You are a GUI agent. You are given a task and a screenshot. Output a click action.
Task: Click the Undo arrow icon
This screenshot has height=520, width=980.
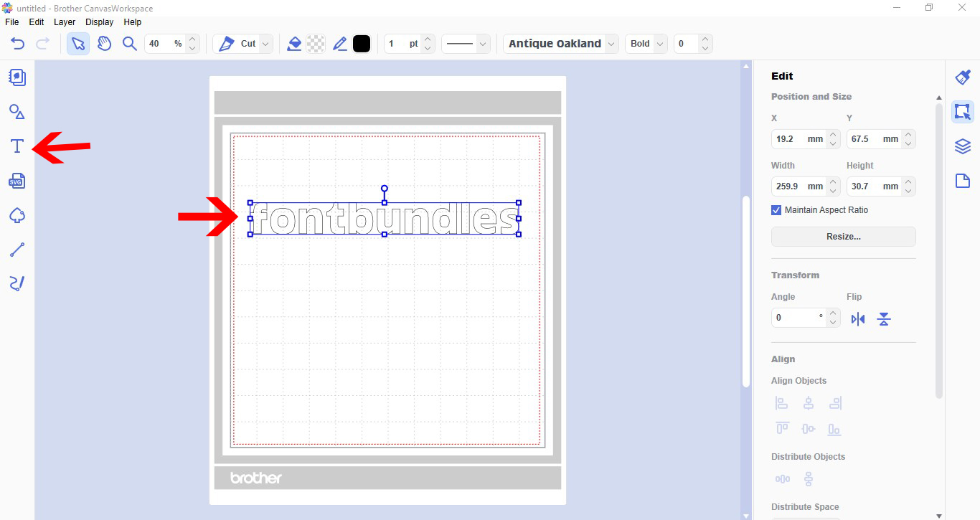(18, 44)
